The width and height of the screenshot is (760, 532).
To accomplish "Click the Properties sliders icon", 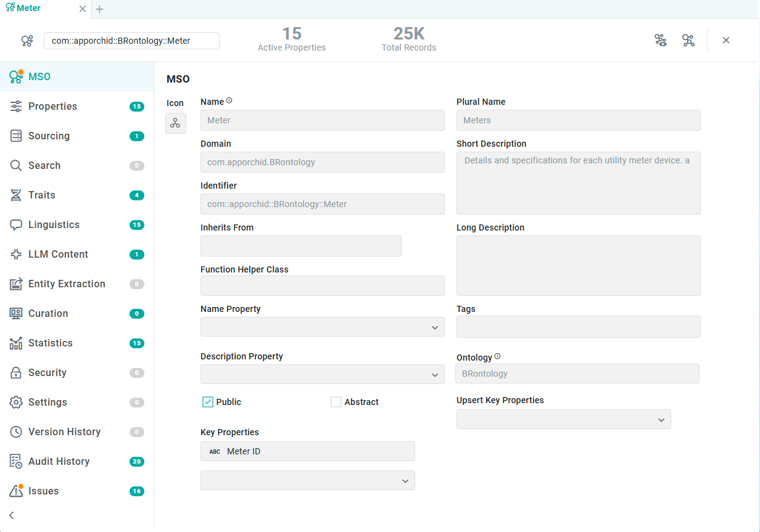I will [x=16, y=107].
